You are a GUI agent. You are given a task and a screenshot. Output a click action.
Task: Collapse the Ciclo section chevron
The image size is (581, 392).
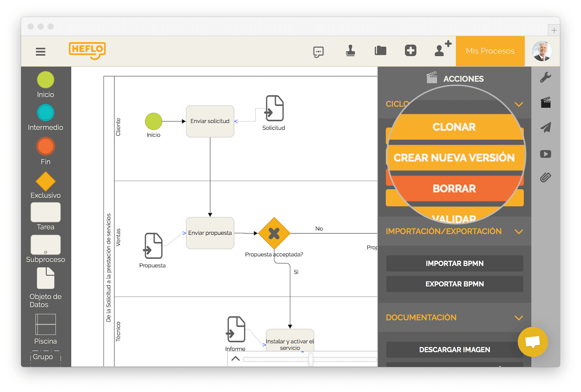tap(519, 104)
